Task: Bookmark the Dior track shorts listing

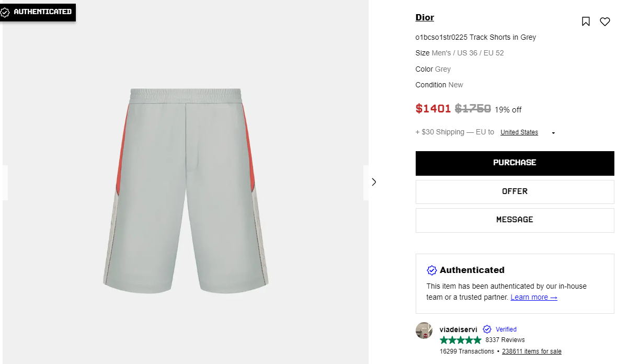Action: (586, 21)
